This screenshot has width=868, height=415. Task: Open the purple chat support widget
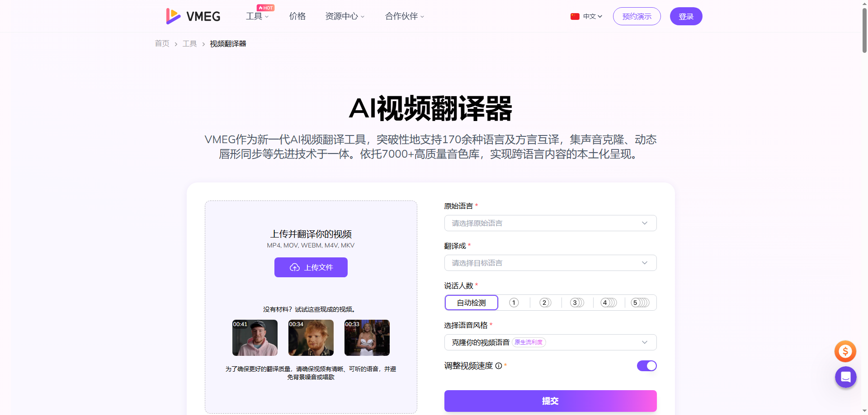(845, 377)
